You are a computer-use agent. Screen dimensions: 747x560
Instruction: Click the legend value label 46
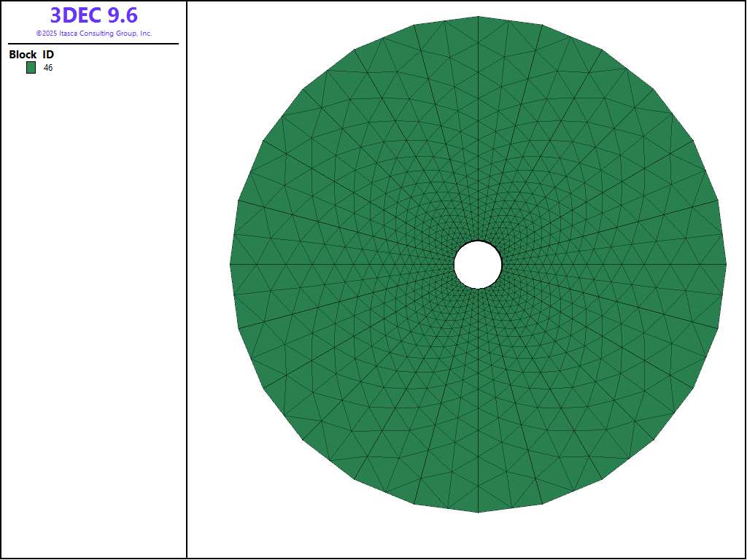[x=48, y=68]
